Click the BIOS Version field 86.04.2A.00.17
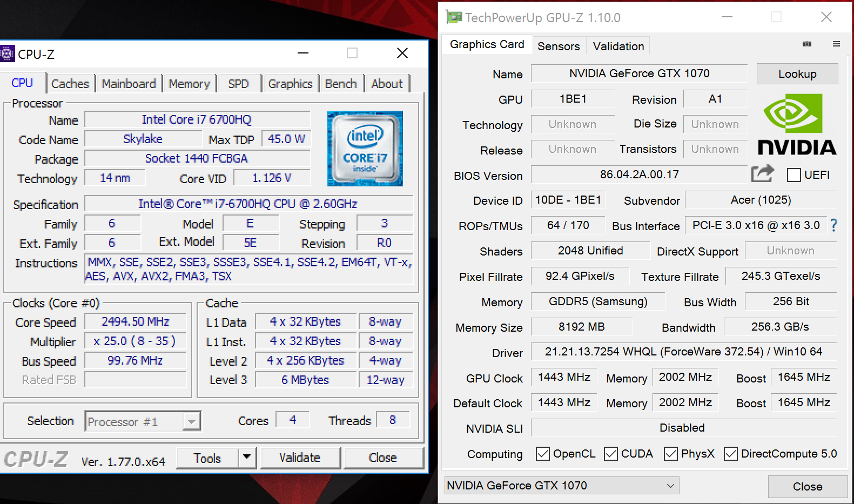 click(640, 174)
